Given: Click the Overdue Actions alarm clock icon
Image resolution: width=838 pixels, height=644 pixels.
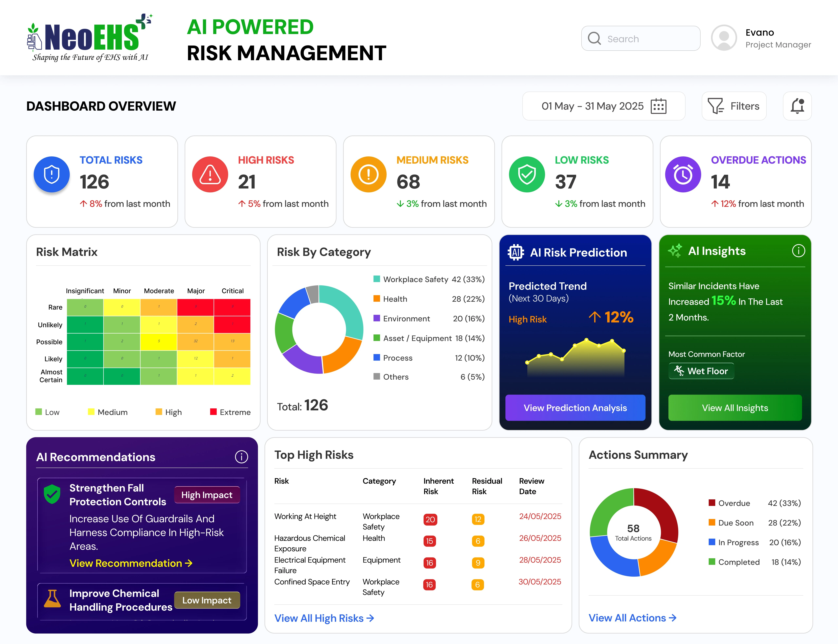Looking at the screenshot, I should (683, 174).
